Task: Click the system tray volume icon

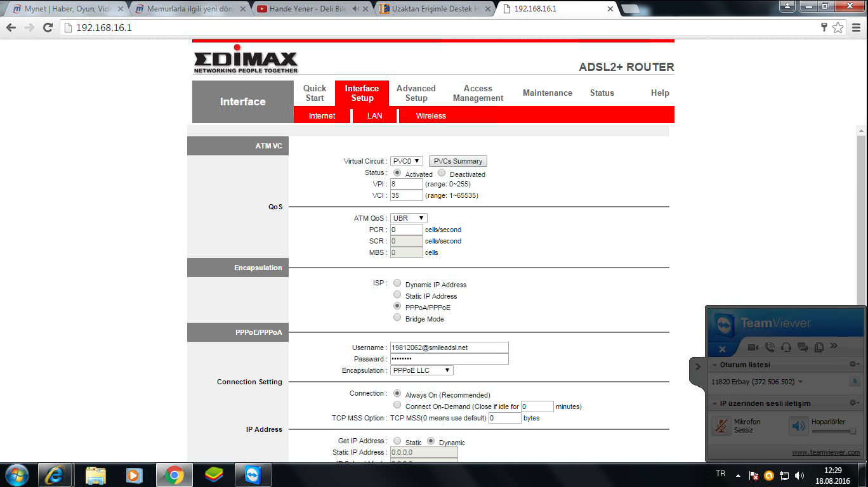Action: point(799,475)
